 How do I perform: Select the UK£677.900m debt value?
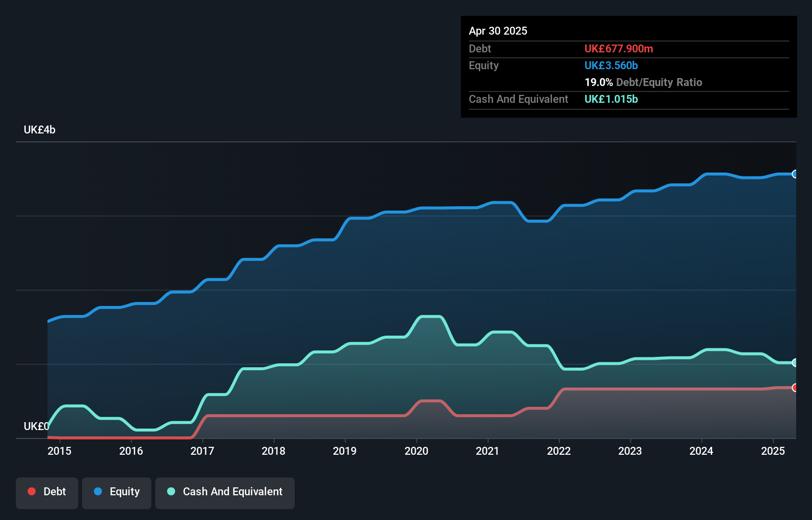coord(619,48)
